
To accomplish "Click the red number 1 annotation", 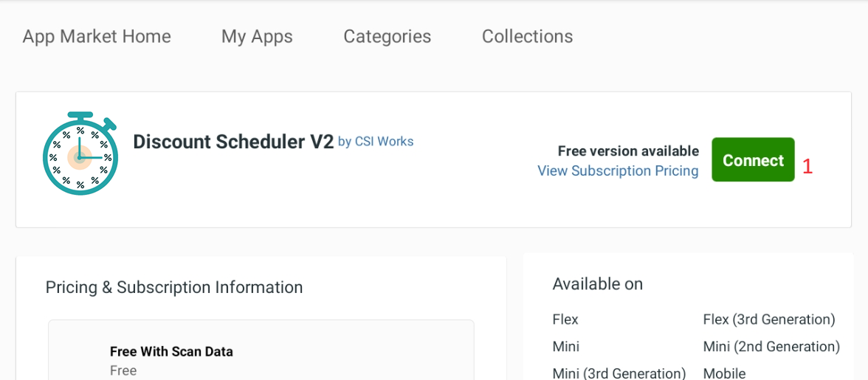I will [807, 167].
